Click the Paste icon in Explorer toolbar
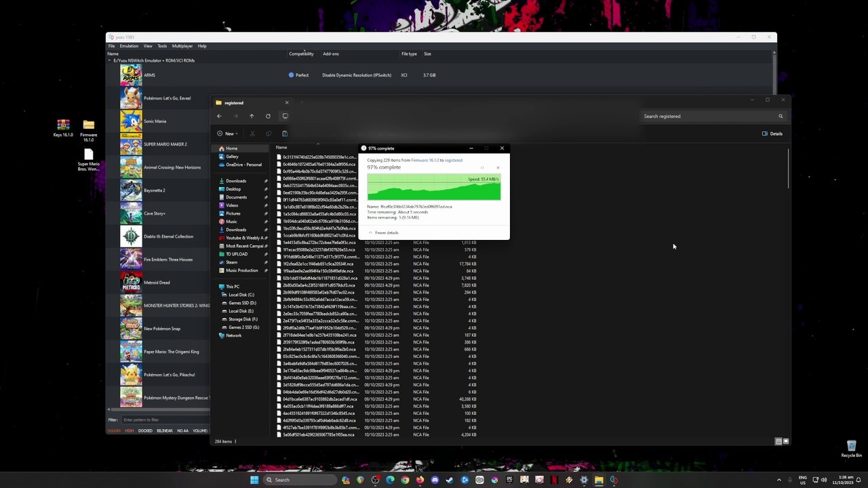The height and width of the screenshot is (488, 868). [x=285, y=134]
